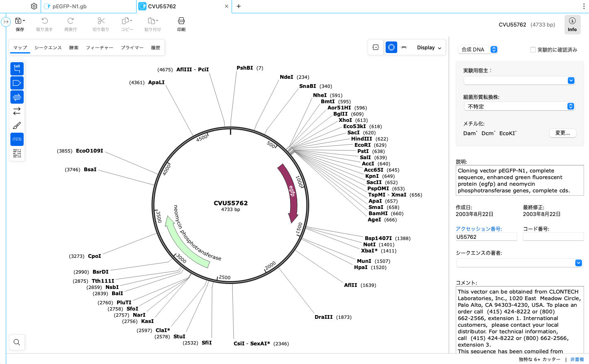Image resolution: width=589 pixels, height=364 pixels.
Task: Click the search magnifier icon
Action: pos(17,342)
